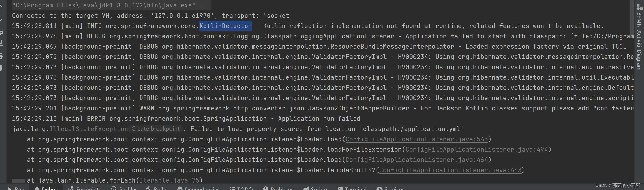
Task: Open the Problems view
Action: 278,188
